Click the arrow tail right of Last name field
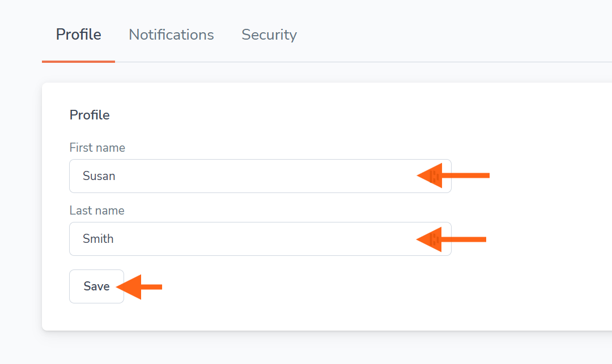This screenshot has height=364, width=612. (x=468, y=239)
